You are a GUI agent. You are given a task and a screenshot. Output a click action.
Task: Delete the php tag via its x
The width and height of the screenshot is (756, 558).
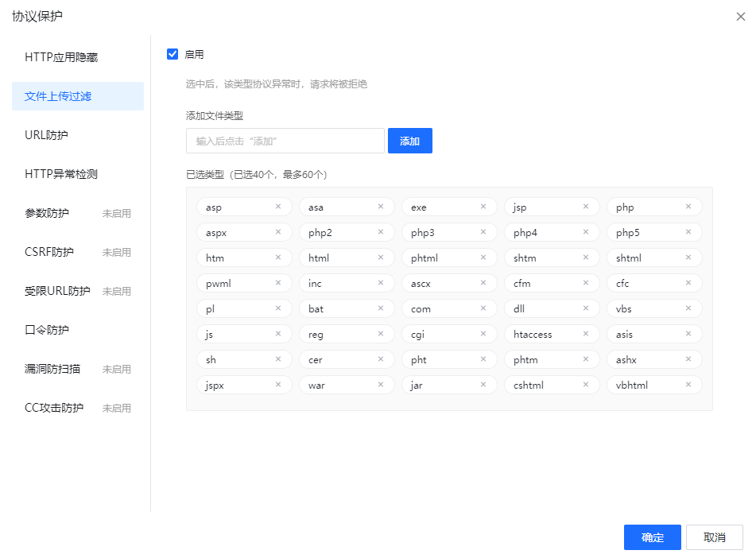click(x=688, y=207)
